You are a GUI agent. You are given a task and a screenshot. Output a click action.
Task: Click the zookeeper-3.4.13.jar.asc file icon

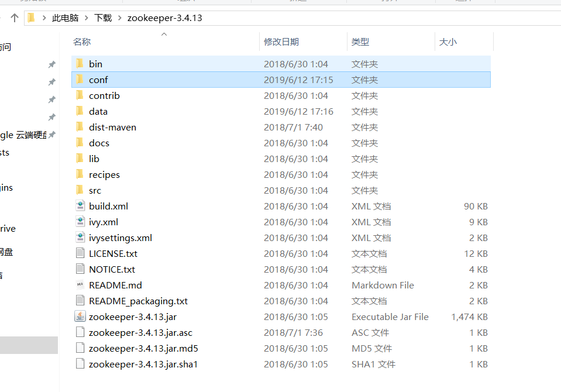(80, 332)
